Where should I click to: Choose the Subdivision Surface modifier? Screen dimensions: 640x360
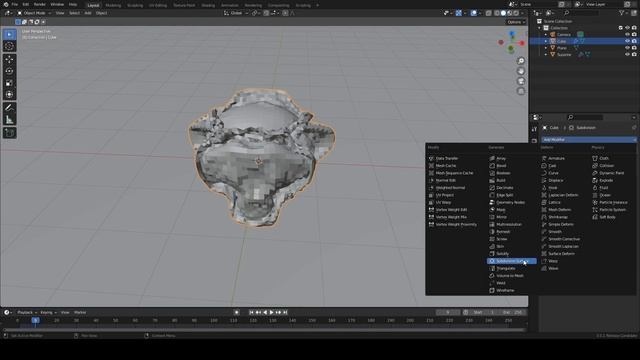click(x=512, y=261)
